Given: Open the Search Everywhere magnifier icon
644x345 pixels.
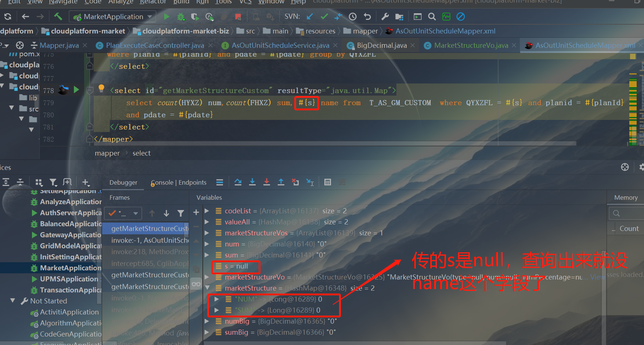Looking at the screenshot, I should pos(432,17).
